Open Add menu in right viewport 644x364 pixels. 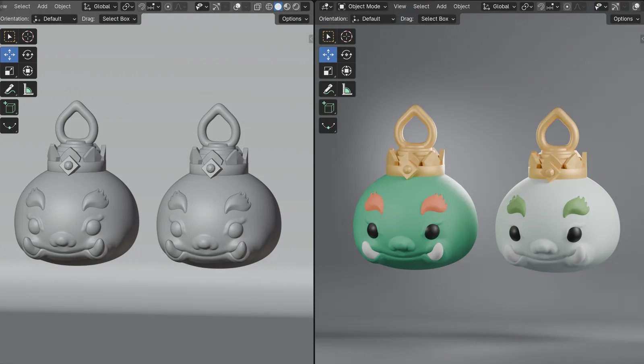click(442, 6)
